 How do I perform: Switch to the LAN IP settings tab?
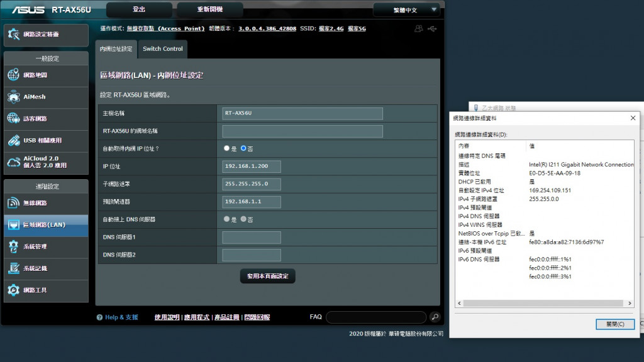click(116, 49)
